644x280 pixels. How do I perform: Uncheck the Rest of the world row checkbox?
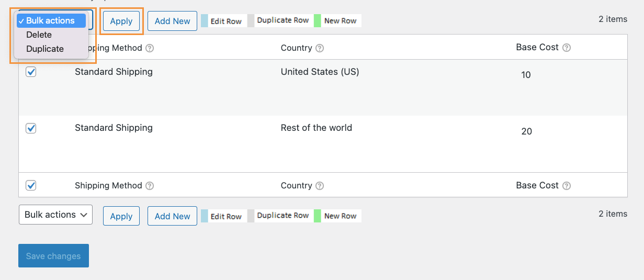point(31,128)
